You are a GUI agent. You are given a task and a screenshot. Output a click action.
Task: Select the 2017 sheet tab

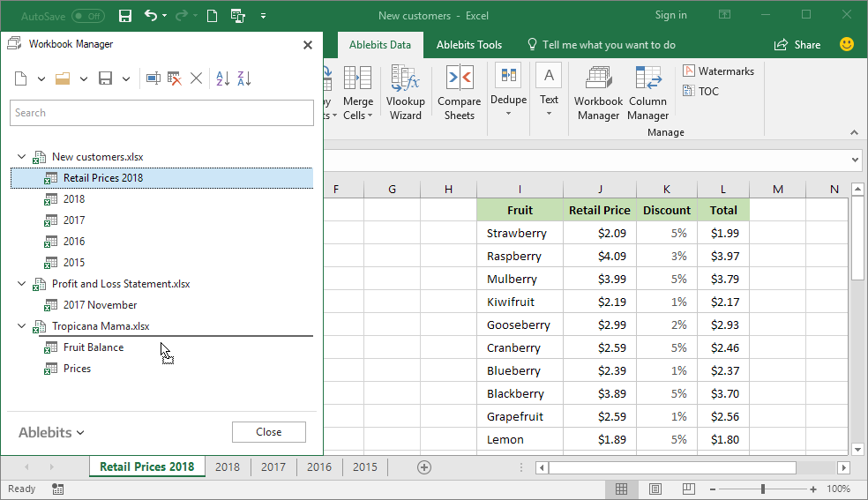click(x=273, y=467)
